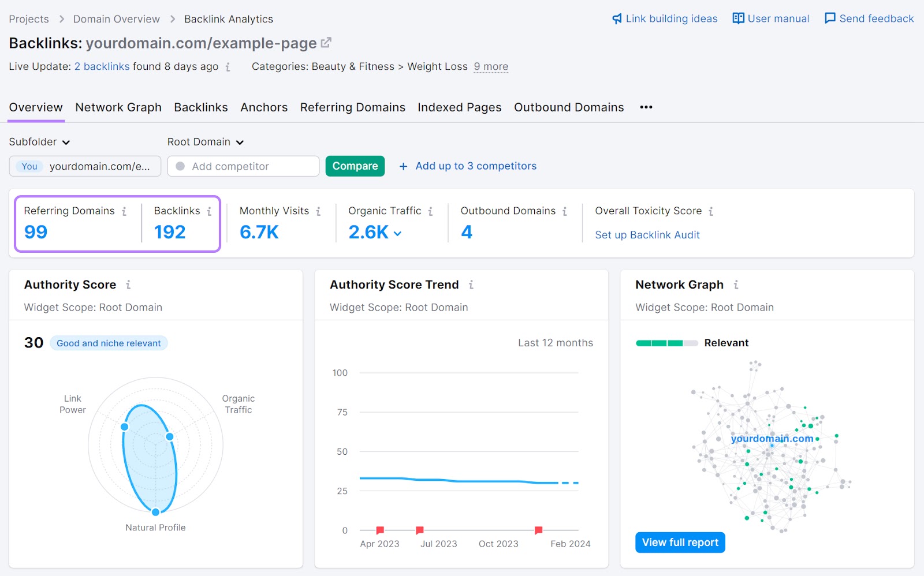Open Link building ideas link
This screenshot has width=924, height=576.
(x=672, y=18)
